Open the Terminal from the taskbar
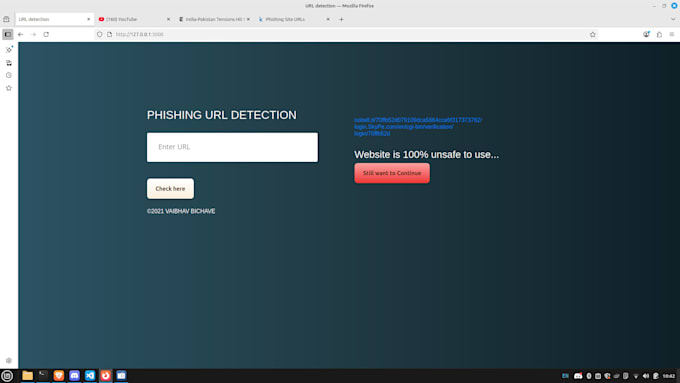This screenshot has height=383, width=680. coord(43,376)
